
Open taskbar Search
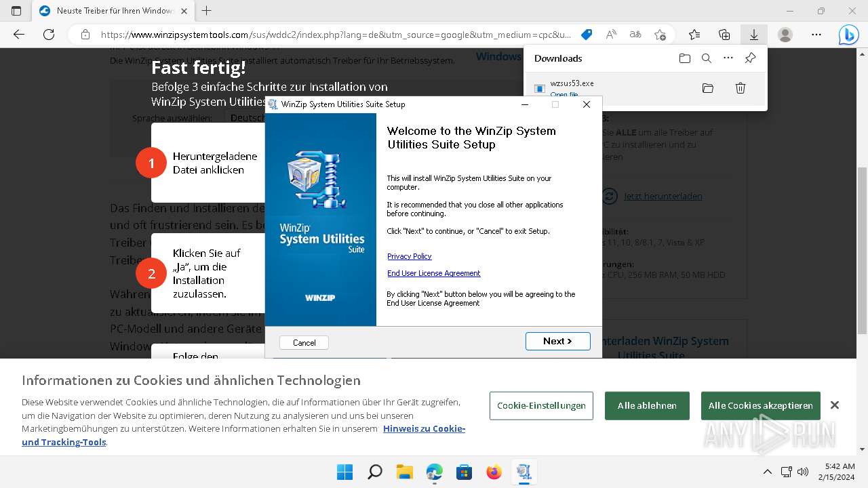(x=374, y=472)
